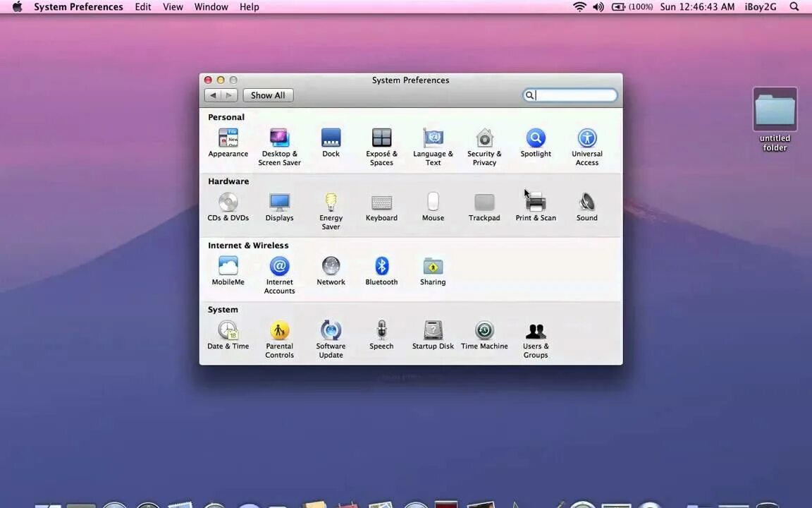Open the Help menu

pos(249,7)
